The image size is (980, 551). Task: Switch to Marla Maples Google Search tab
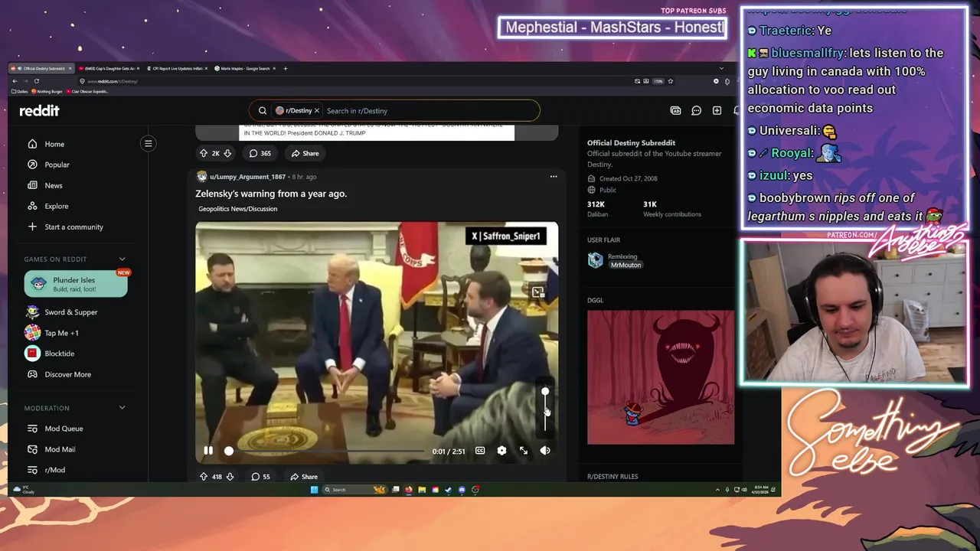244,68
